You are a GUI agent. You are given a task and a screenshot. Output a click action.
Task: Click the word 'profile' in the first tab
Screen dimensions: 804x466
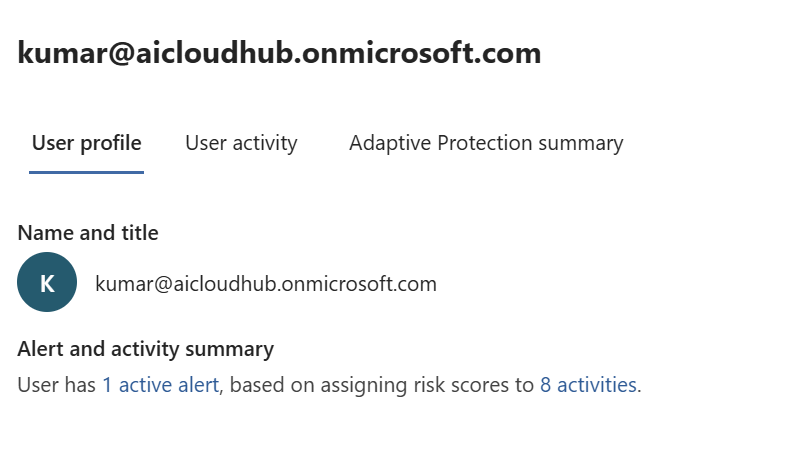pos(112,143)
